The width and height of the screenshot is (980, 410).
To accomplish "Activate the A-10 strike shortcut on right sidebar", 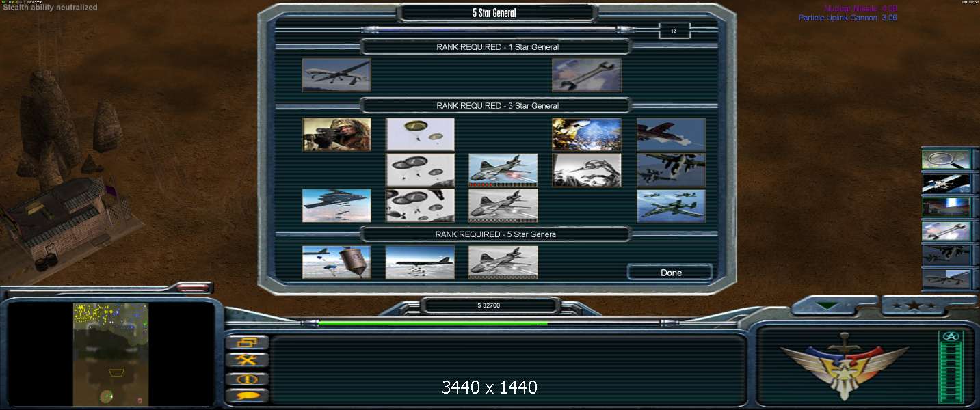I will tap(946, 255).
